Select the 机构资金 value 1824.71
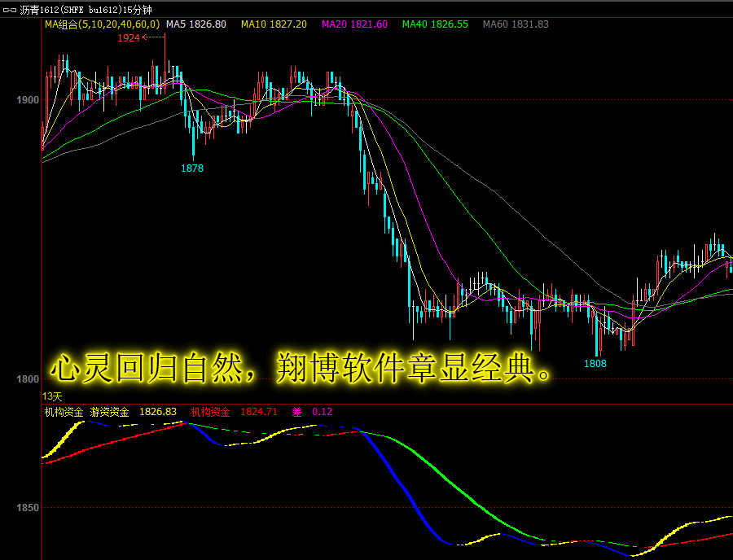733x560 pixels. [259, 412]
